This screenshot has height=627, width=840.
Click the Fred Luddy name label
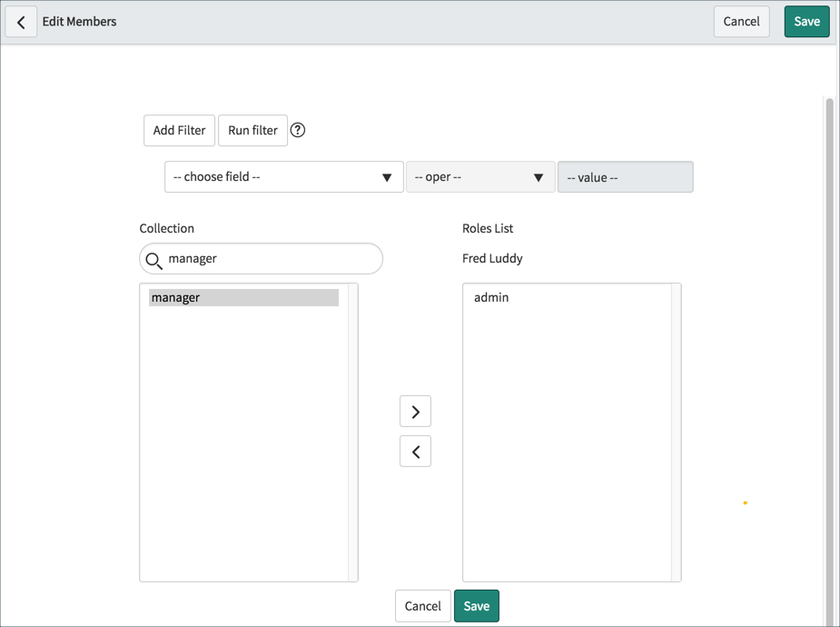point(492,258)
